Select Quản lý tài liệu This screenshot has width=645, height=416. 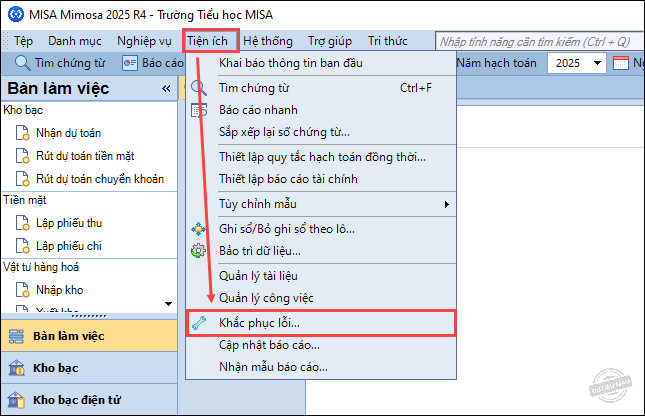(x=321, y=276)
